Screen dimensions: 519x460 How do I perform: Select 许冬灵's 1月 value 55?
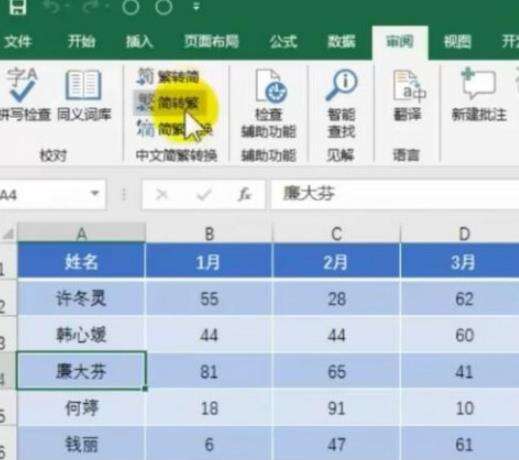[x=209, y=298]
